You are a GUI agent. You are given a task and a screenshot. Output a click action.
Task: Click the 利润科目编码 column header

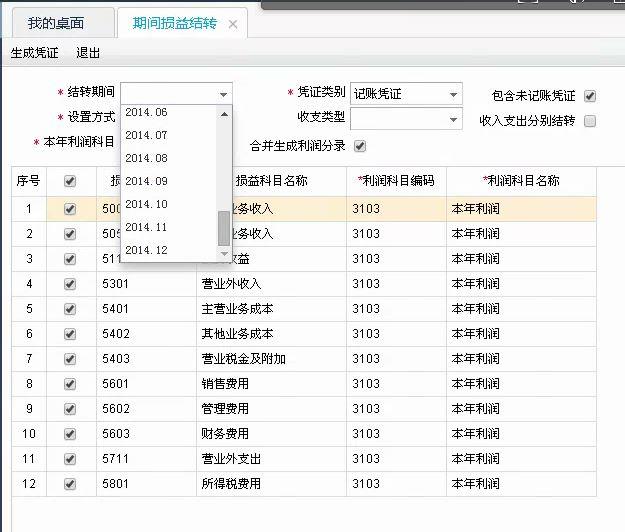pos(396,181)
